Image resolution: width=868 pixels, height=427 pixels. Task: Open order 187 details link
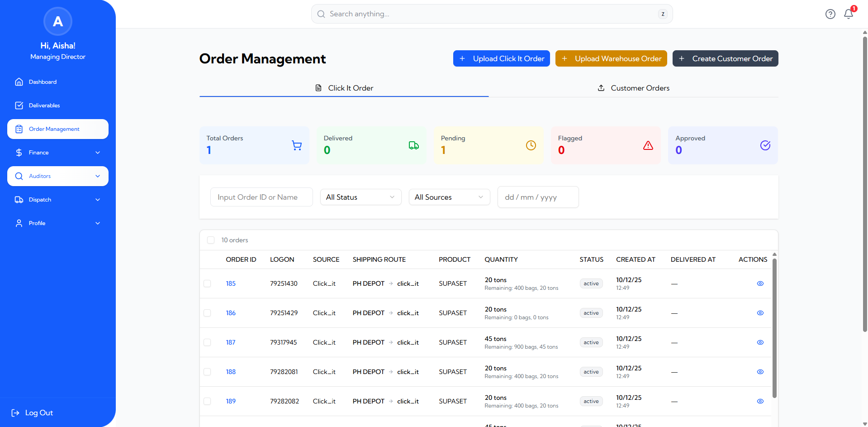click(x=231, y=342)
